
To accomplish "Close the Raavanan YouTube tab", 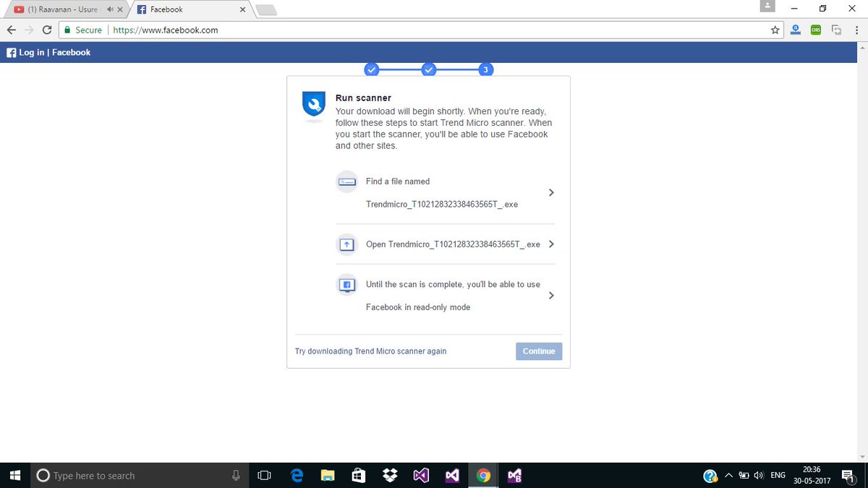I will coord(119,9).
